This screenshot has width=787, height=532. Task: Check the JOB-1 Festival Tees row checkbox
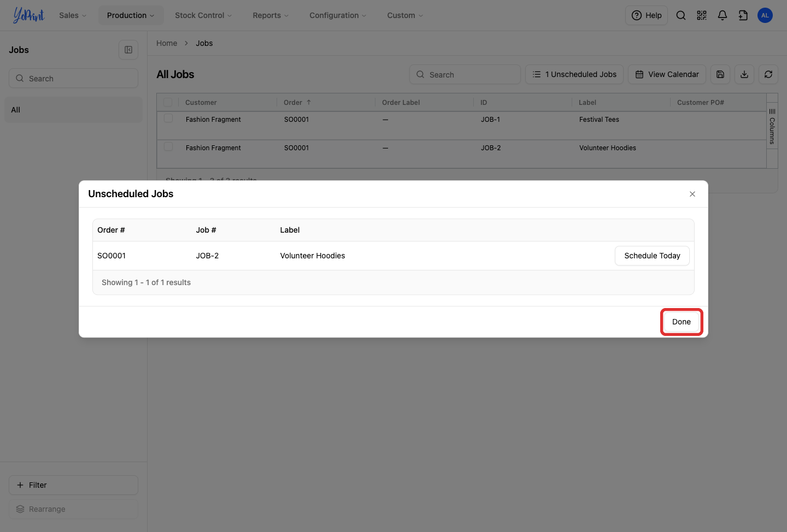168,119
